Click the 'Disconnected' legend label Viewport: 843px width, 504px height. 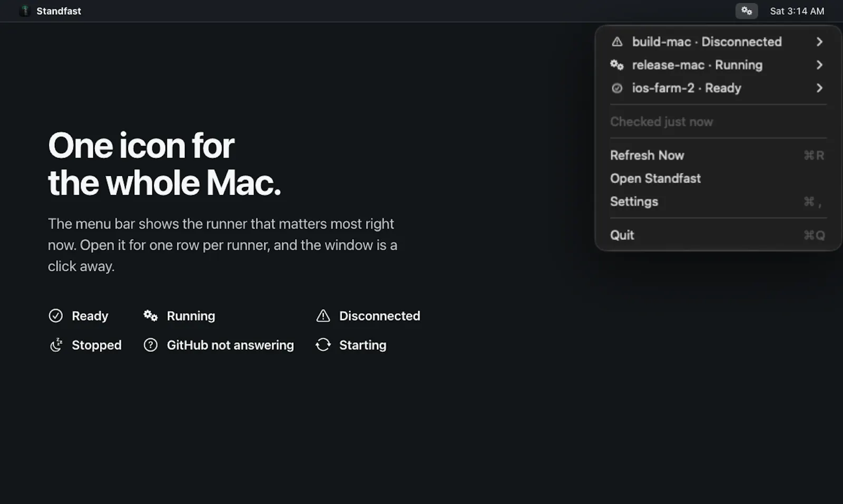click(x=379, y=316)
